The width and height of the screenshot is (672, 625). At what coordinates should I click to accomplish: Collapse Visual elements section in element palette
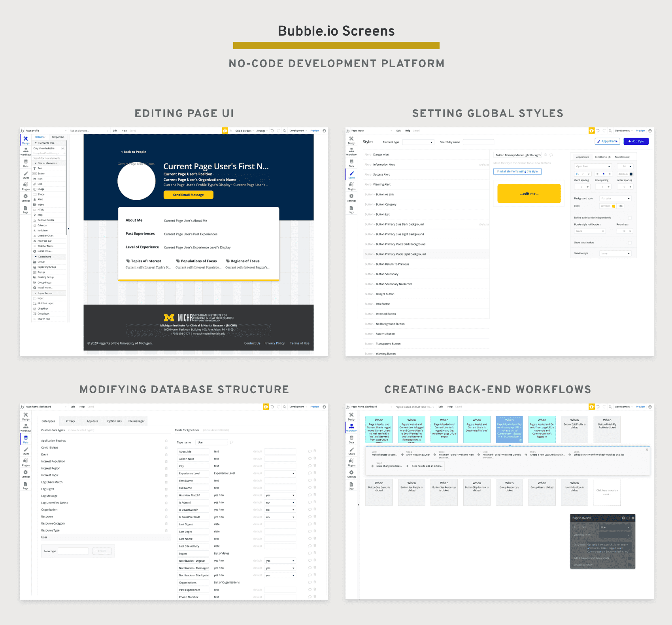point(49,163)
